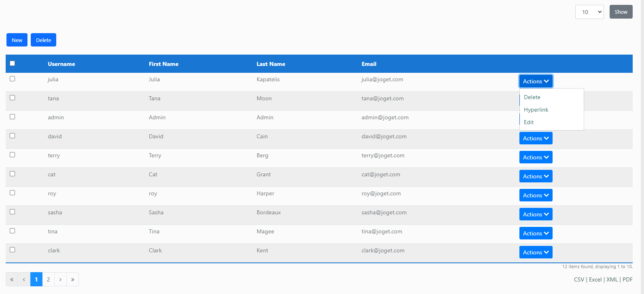Image resolution: width=644 pixels, height=294 pixels.
Task: Open Actions menu in the sasha row
Action: 536,214
